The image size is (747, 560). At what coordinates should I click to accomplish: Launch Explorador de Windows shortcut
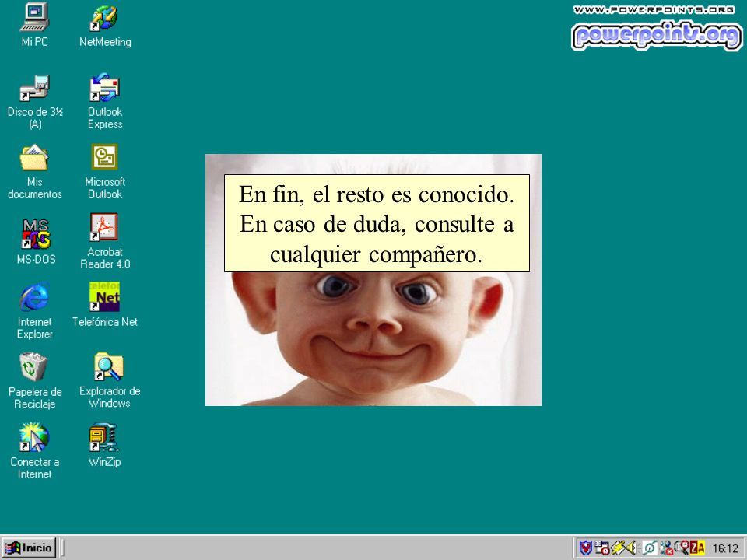110,380
